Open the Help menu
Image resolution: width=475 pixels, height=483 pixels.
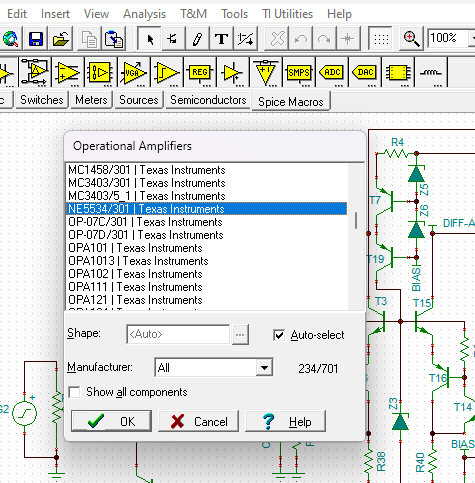(339, 14)
